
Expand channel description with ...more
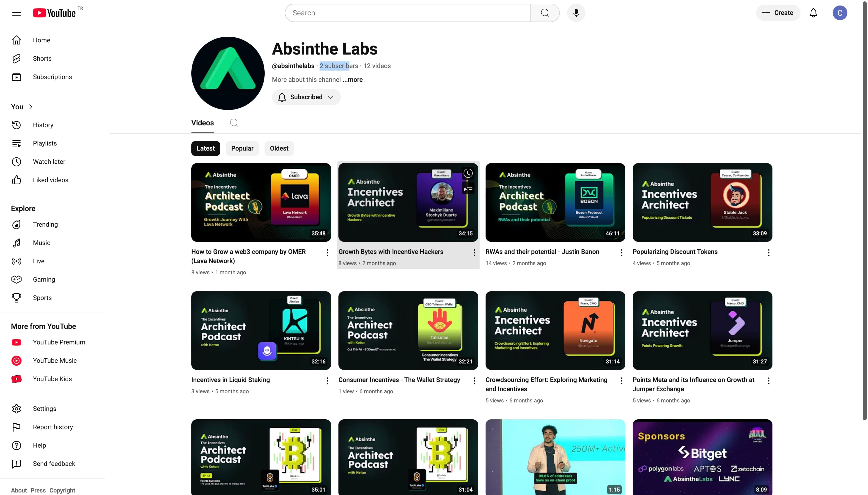352,80
